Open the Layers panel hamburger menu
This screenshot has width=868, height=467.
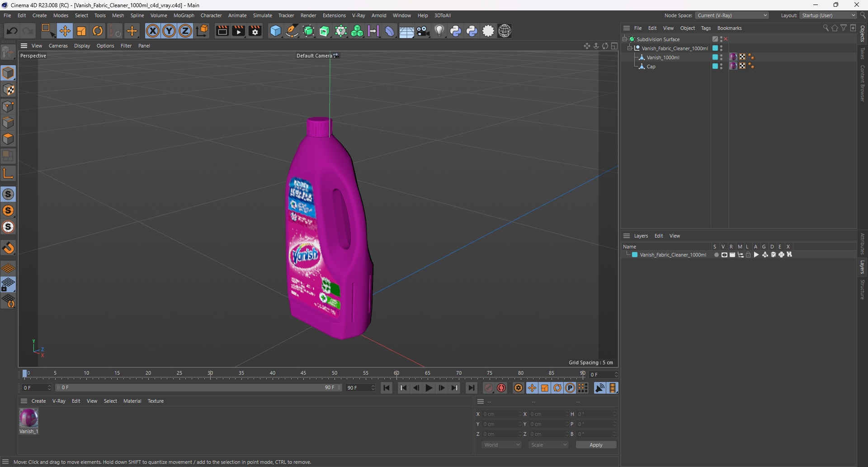[x=627, y=236]
